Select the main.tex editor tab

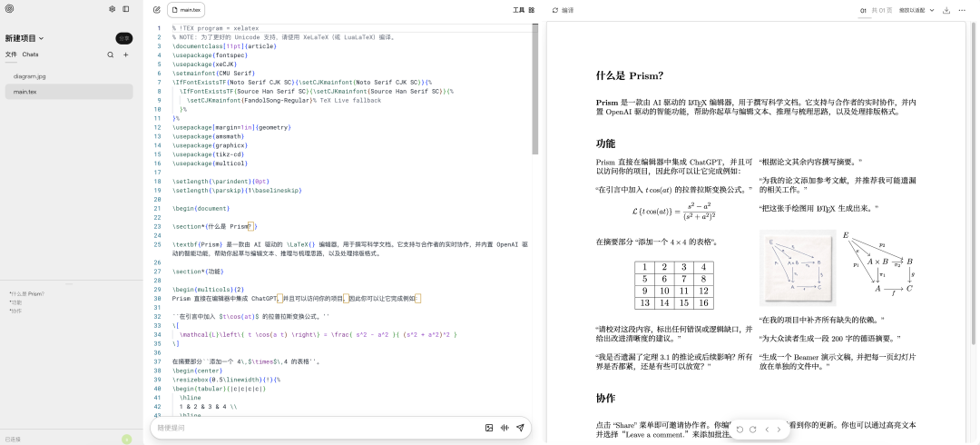click(186, 10)
